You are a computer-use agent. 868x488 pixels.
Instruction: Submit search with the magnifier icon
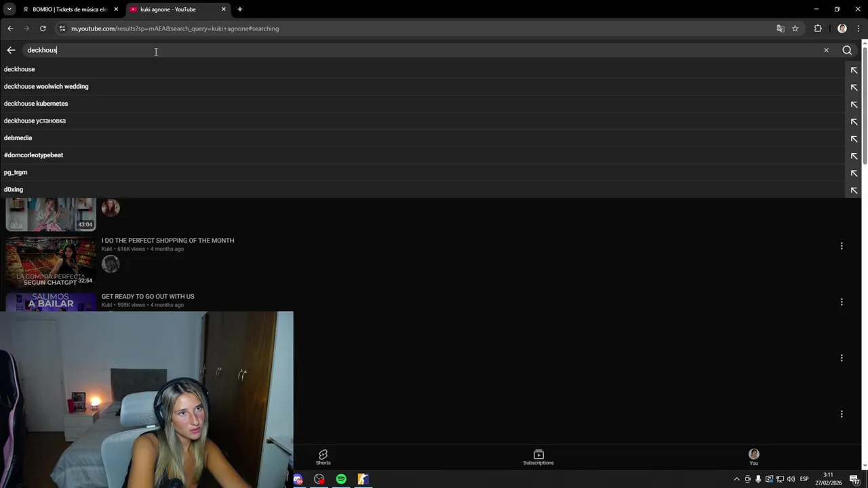click(x=847, y=50)
